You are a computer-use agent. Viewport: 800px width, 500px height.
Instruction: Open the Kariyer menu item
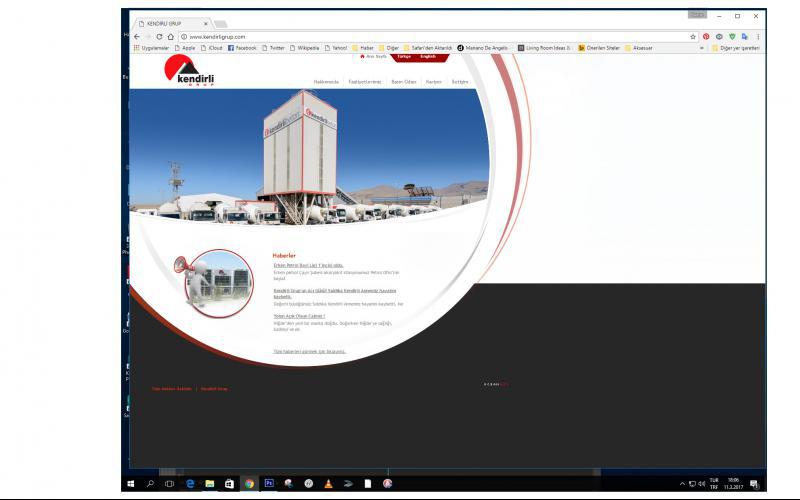point(434,82)
